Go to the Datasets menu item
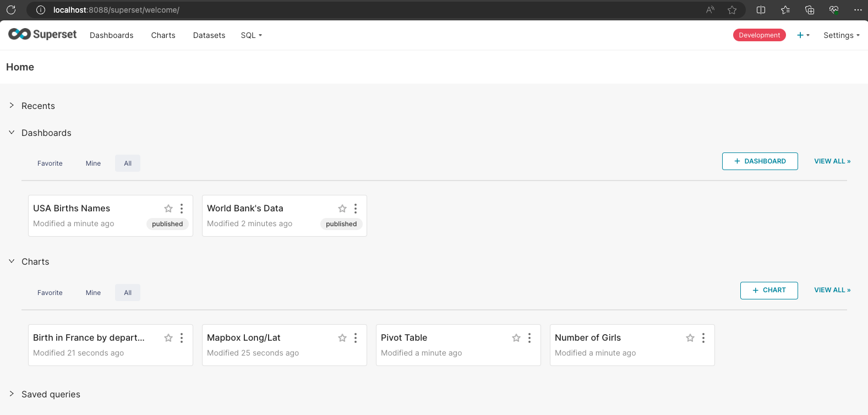 pyautogui.click(x=209, y=35)
